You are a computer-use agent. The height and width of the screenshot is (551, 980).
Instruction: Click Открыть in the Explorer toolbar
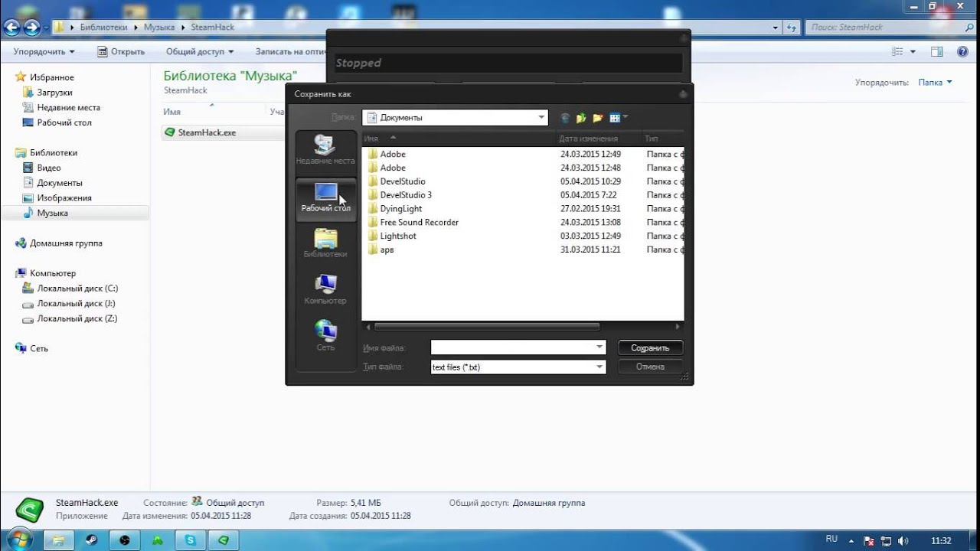(122, 52)
